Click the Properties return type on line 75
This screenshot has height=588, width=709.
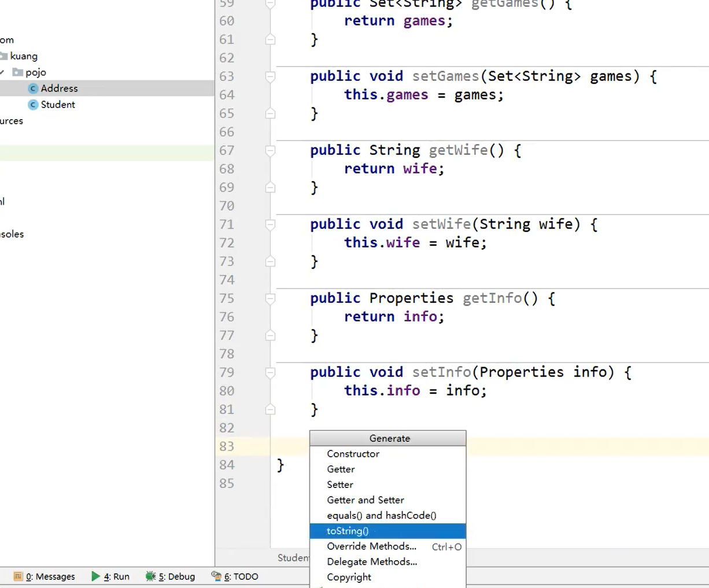(x=411, y=298)
